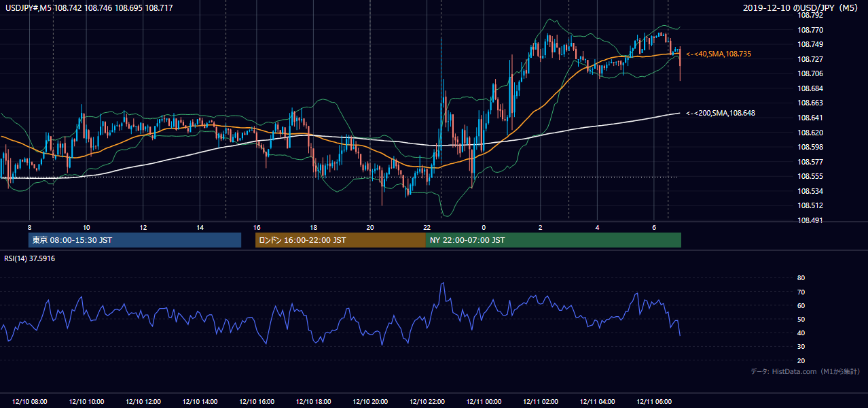Click RSI level 50 on axis

pos(801,319)
